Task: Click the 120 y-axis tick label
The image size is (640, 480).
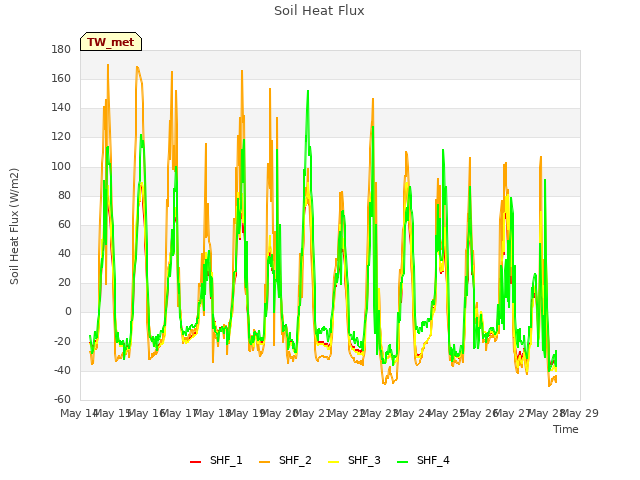Action: pyautogui.click(x=61, y=137)
